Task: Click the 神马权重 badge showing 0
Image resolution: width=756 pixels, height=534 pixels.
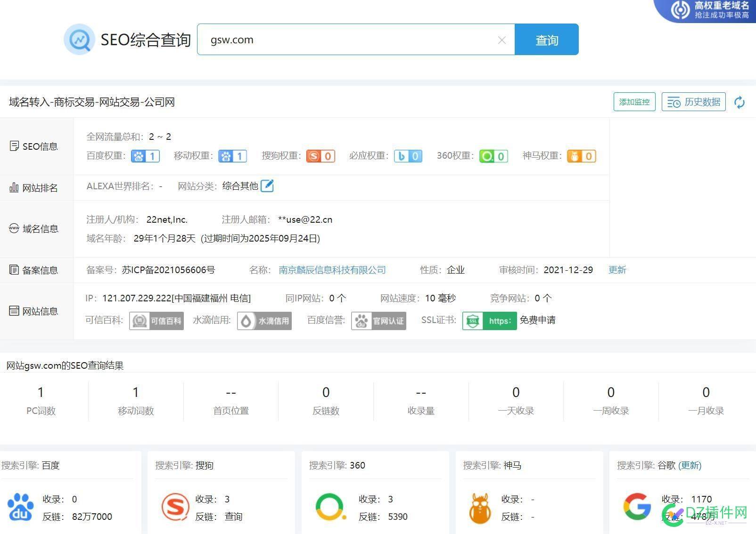Action: pos(582,156)
